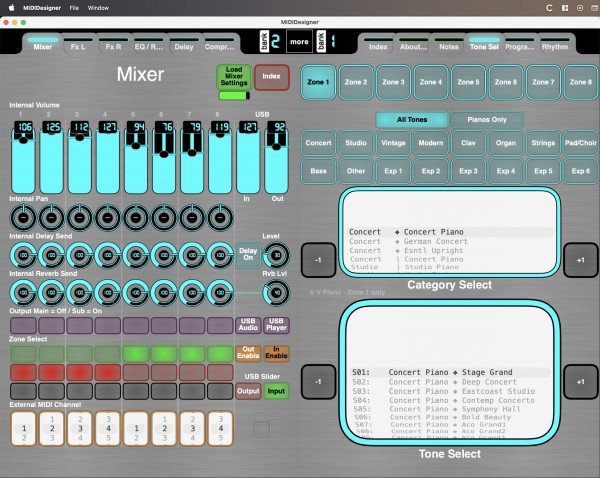Choose the Concert tone category

[x=318, y=143]
